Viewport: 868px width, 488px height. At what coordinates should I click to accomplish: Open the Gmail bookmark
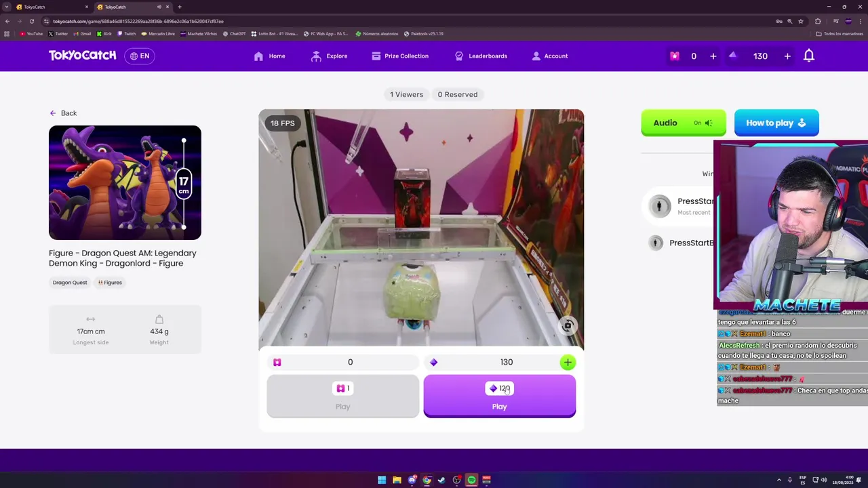pyautogui.click(x=83, y=34)
